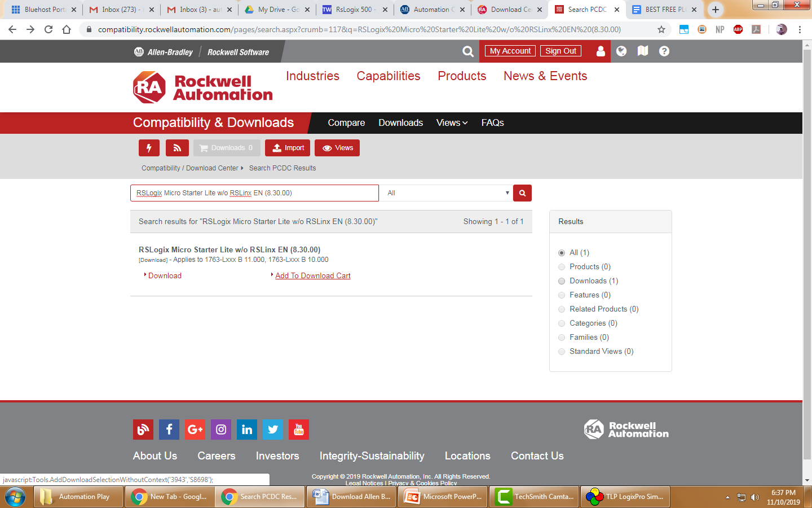Screen dimensions: 812x508
Task: Select the Products (0) radio button
Action: pyautogui.click(x=562, y=267)
